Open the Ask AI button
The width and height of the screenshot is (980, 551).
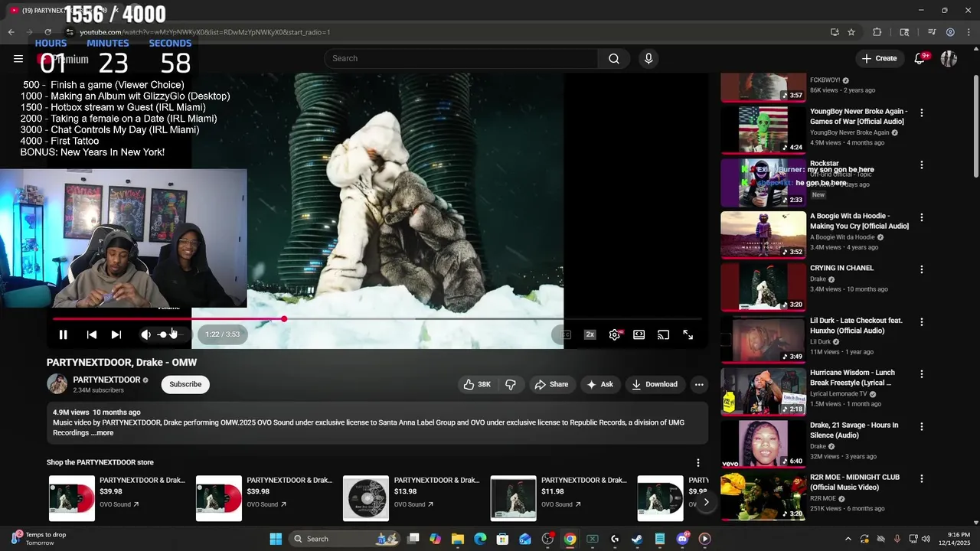600,384
